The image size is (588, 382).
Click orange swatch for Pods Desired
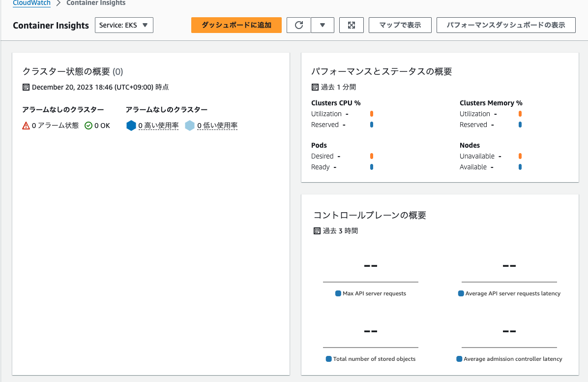tap(372, 156)
